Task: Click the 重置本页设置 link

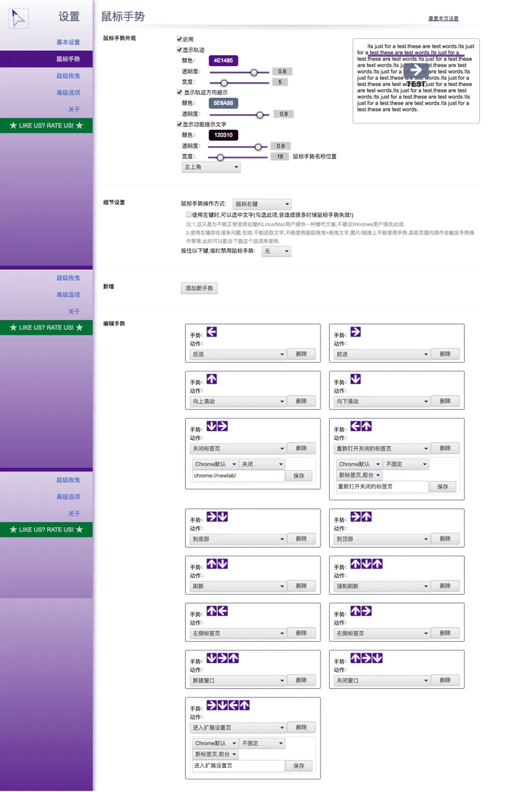Action: (x=443, y=19)
